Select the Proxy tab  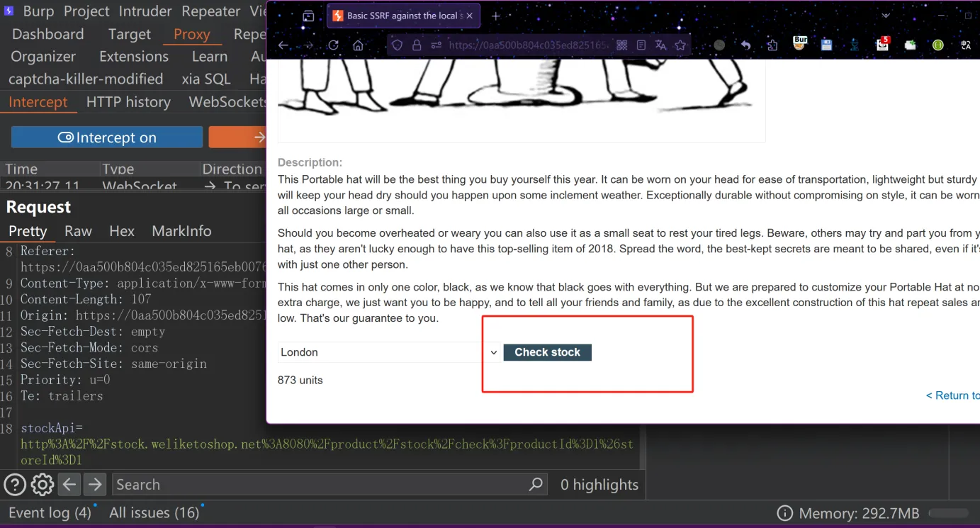(x=192, y=34)
